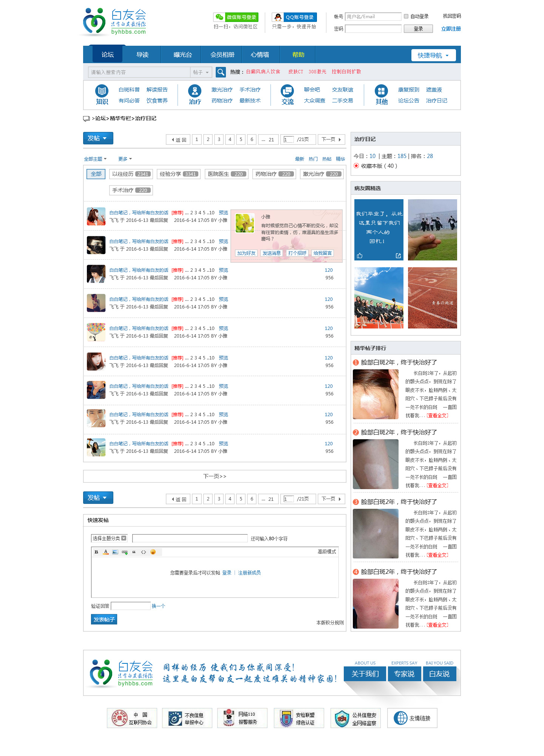The image size is (544, 756).
Task: Click the 验证回答 input field
Action: (x=131, y=606)
